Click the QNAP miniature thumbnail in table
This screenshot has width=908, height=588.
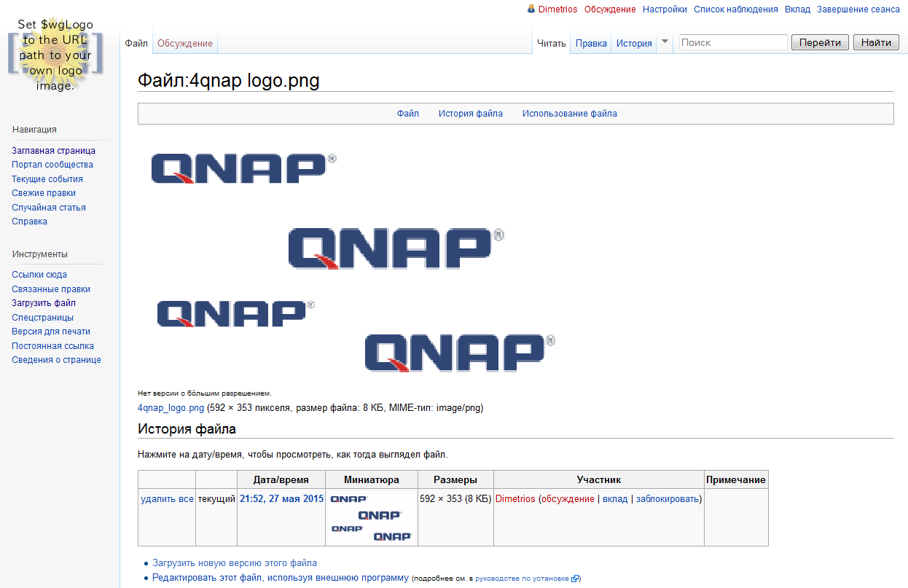tap(372, 517)
